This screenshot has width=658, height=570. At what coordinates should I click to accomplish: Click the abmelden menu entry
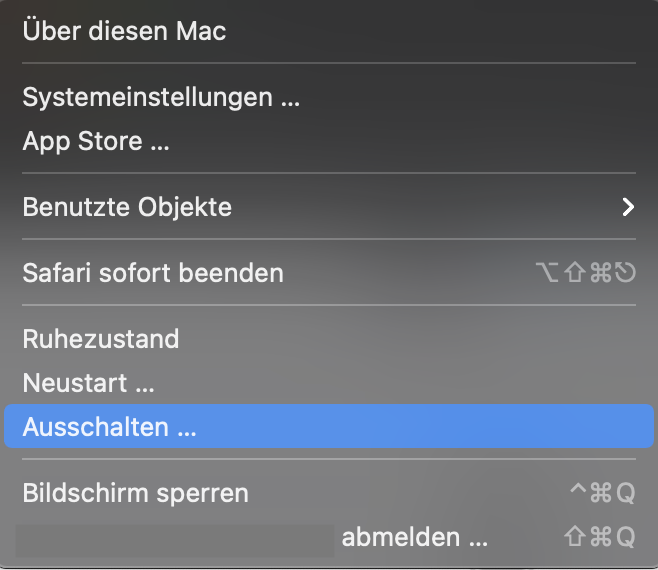[x=415, y=537]
